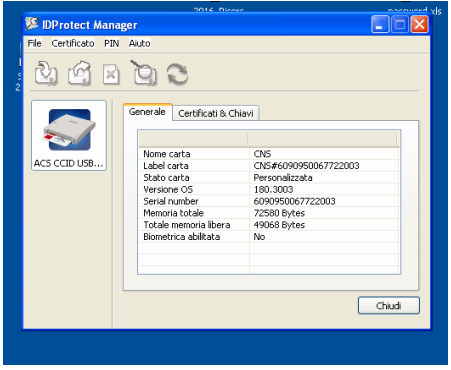Open the File menu
The height and width of the screenshot is (370, 451).
coord(34,43)
